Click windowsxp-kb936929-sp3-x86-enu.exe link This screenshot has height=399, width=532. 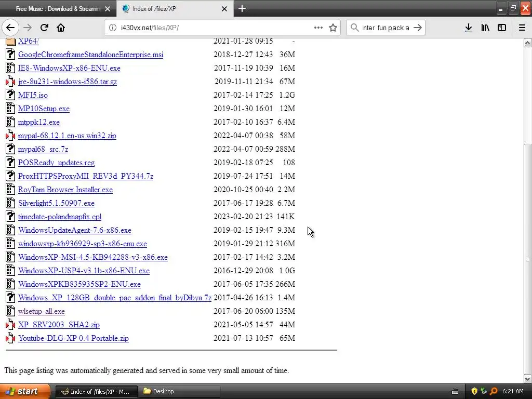coord(83,244)
